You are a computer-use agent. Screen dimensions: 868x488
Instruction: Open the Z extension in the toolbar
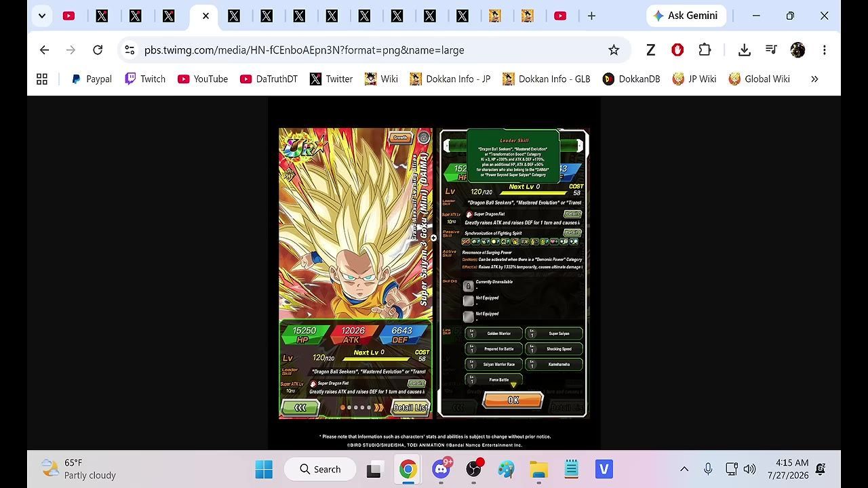[650, 50]
